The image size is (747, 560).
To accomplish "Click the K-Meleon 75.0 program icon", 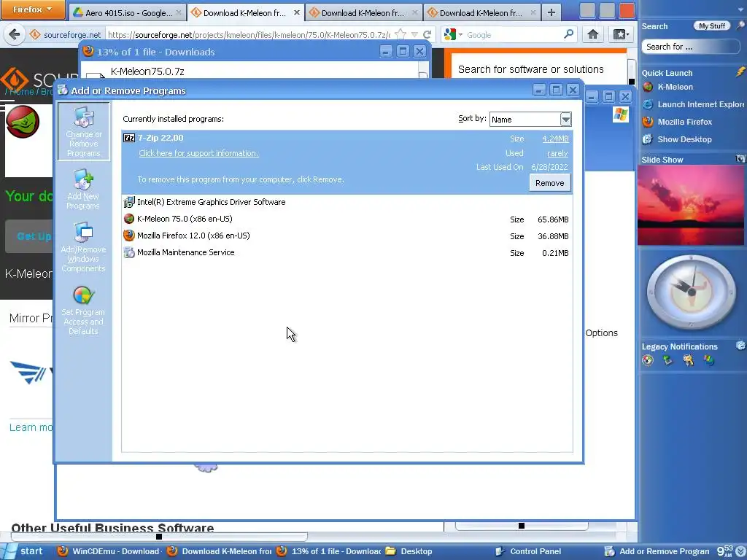I will [x=129, y=219].
